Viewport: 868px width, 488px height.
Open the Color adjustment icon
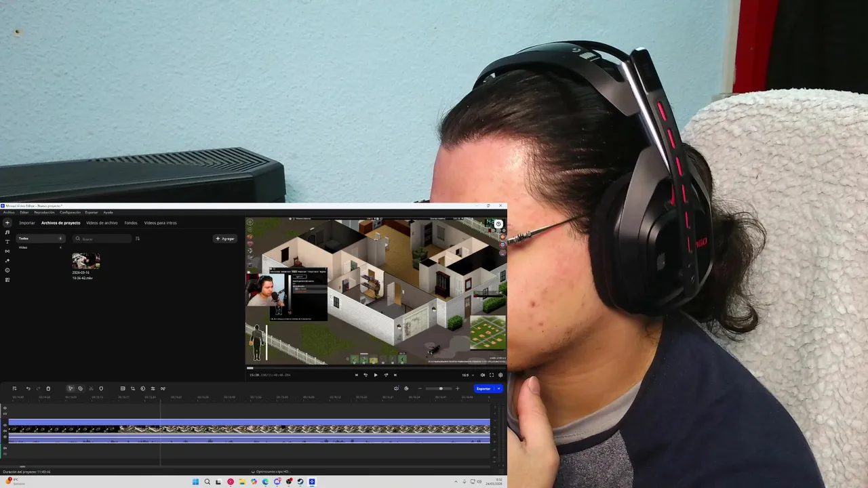[143, 388]
